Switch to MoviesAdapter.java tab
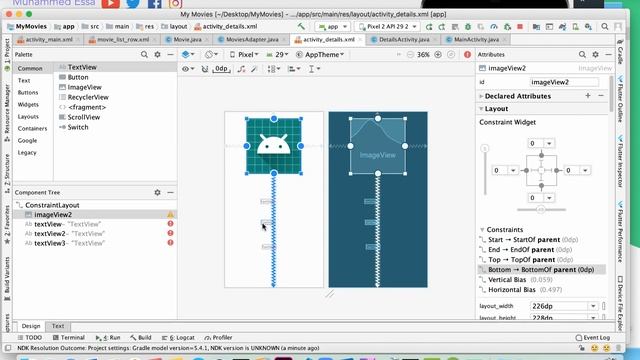Image resolution: width=640 pixels, height=360 pixels. (252, 40)
